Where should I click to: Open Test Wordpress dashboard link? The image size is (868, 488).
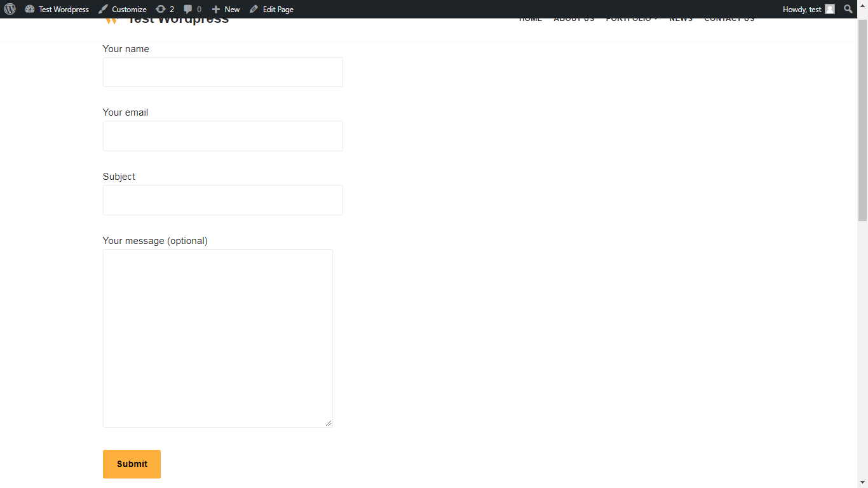(57, 9)
